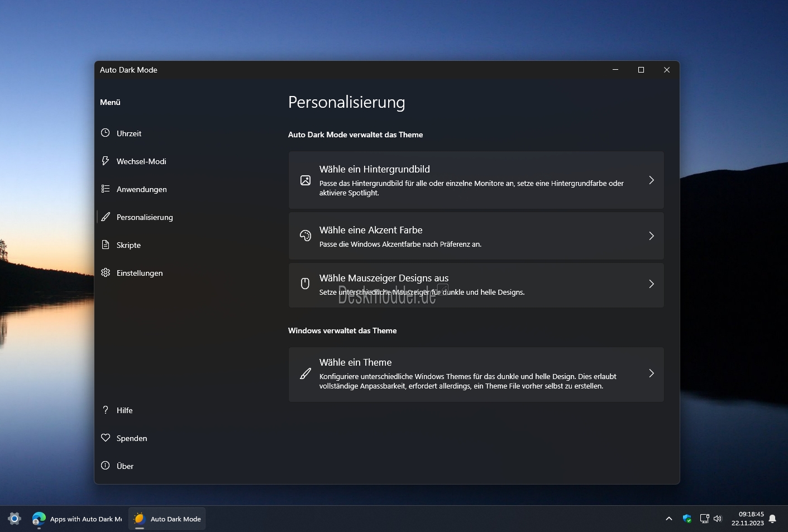The height and width of the screenshot is (532, 788).
Task: Click the lightning icon beside Wechsel-Modi
Action: coord(105,161)
